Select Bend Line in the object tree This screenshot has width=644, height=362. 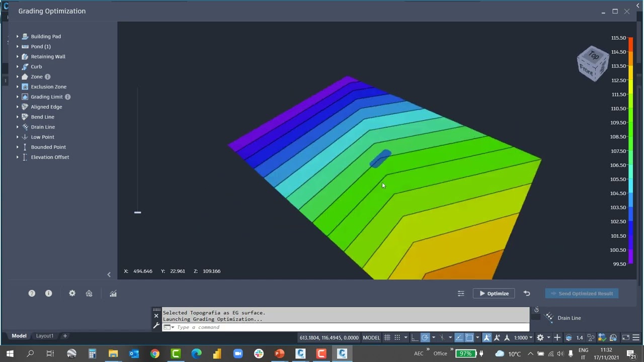[43, 117]
